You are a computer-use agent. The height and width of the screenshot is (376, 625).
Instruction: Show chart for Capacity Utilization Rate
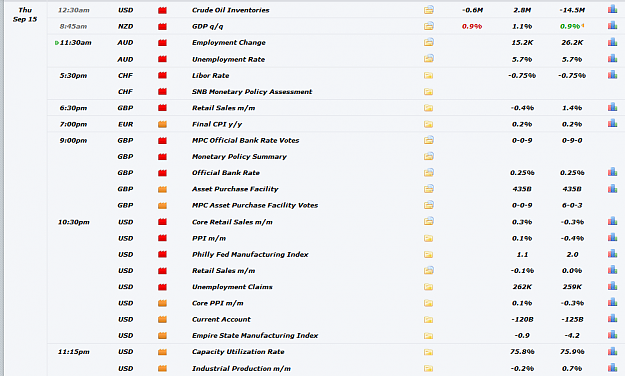612,351
